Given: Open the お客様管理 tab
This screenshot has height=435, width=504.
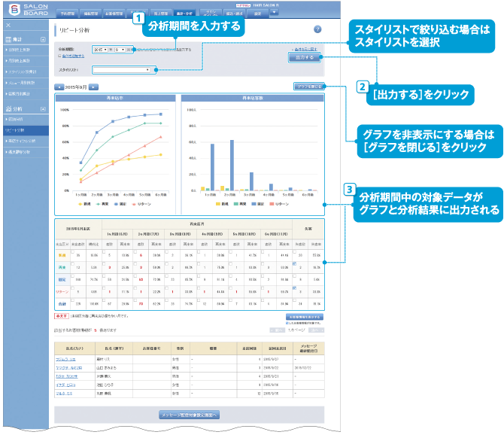Looking at the screenshot, I should 114,14.
